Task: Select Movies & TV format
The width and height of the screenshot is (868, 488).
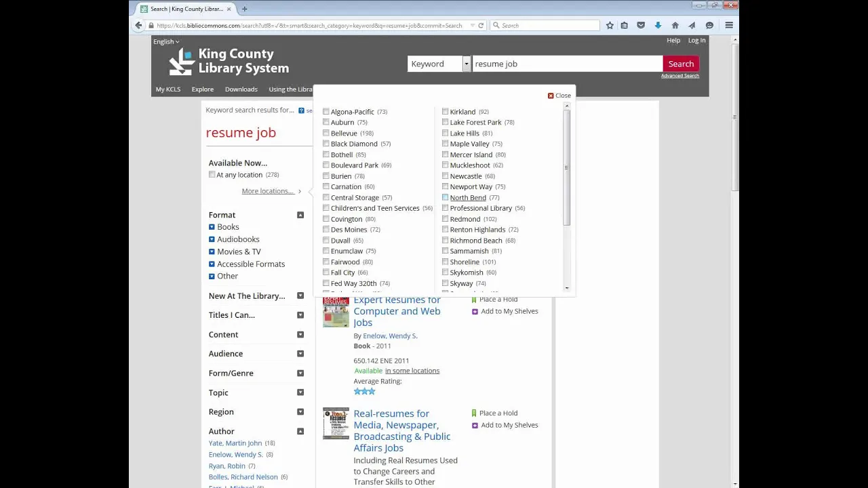Action: pos(239,251)
